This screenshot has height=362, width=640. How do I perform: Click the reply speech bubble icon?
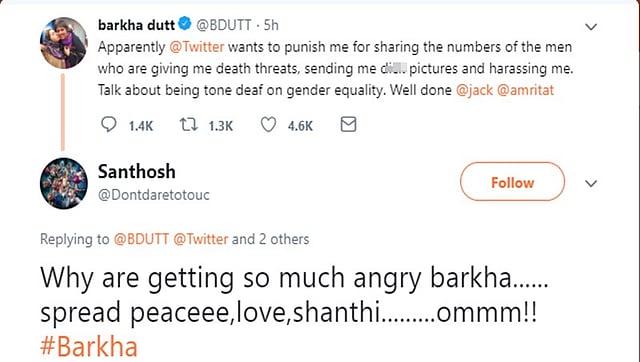[109, 125]
